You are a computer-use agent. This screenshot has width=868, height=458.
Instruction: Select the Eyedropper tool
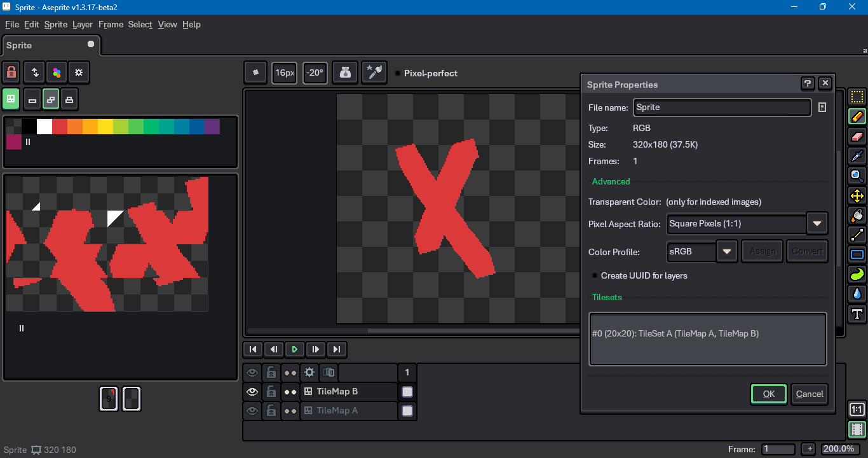[x=857, y=156]
